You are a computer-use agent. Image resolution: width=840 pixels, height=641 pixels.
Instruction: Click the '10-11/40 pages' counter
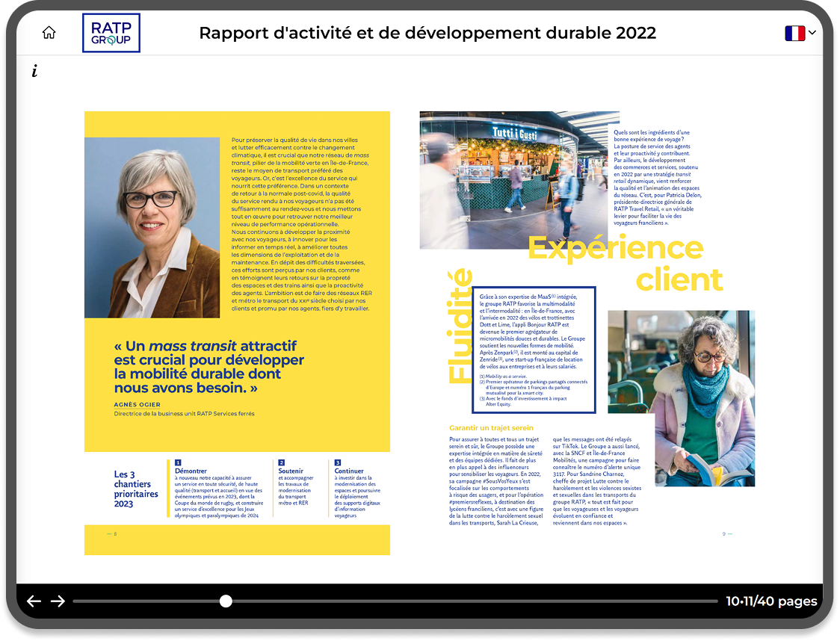(771, 601)
